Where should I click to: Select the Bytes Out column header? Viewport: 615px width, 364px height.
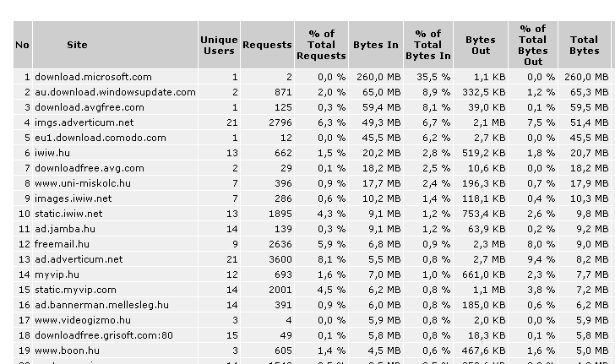click(x=481, y=45)
